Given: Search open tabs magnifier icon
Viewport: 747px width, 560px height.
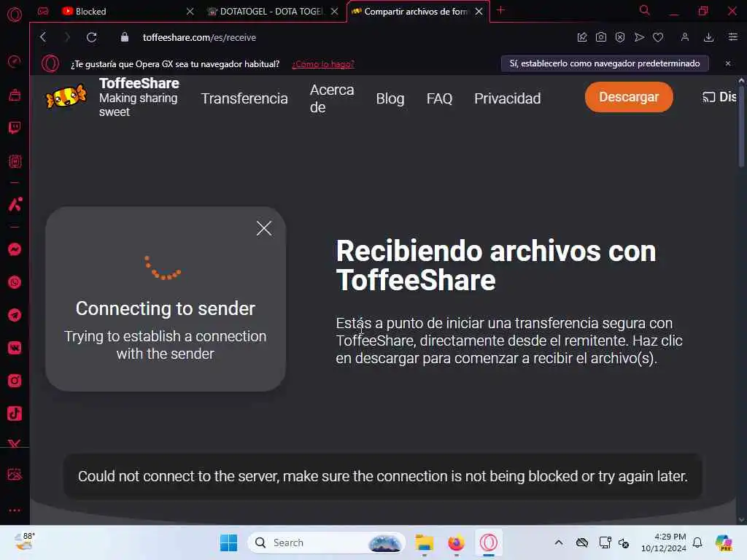Looking at the screenshot, I should (x=644, y=10).
